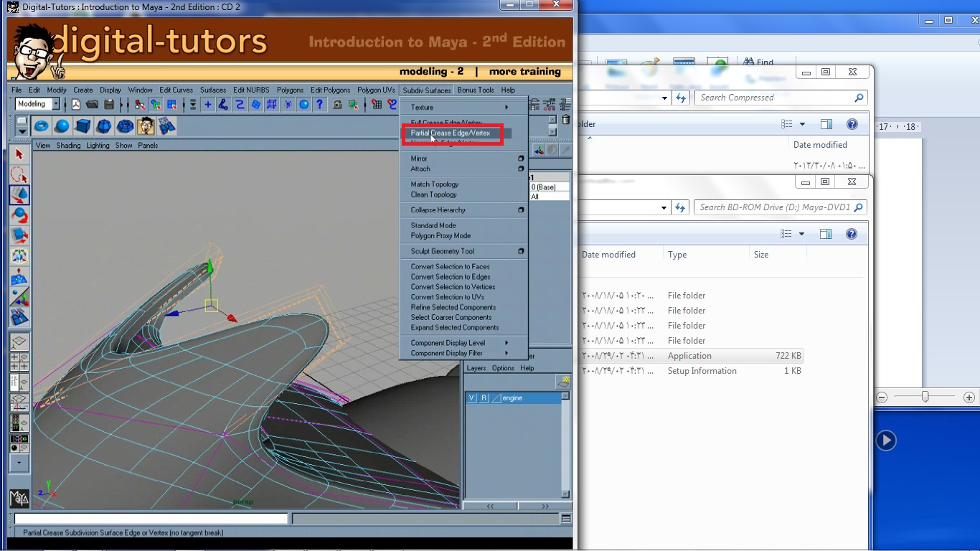This screenshot has height=551, width=980.
Task: Choose Refine Selected Components
Action: (453, 307)
